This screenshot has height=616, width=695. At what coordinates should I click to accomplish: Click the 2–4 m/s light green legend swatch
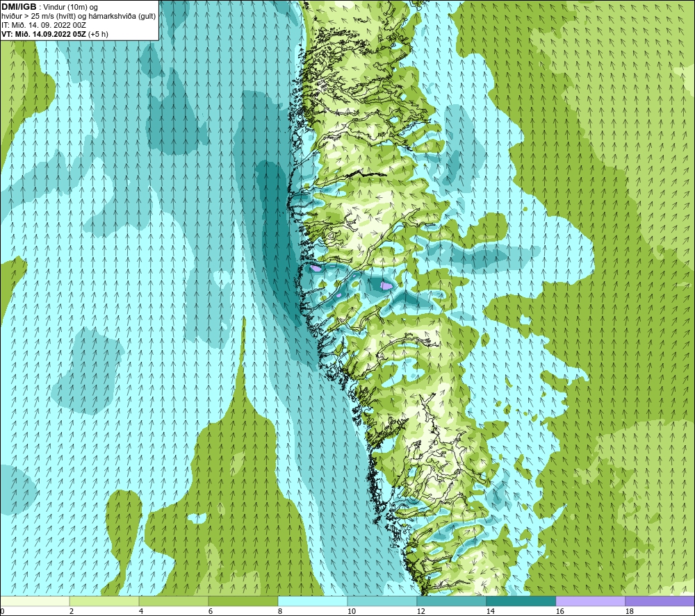pos(104,601)
